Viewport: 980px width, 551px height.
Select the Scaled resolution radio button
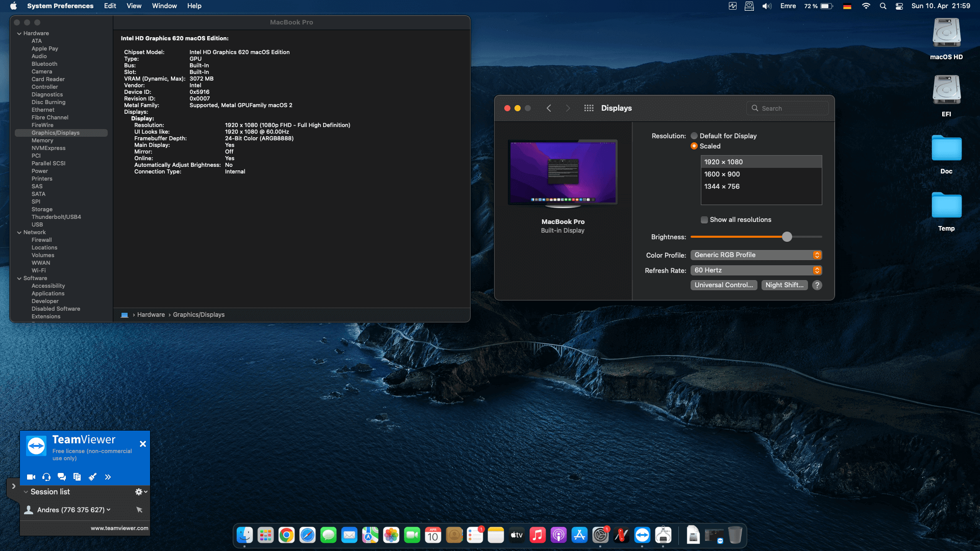tap(694, 146)
